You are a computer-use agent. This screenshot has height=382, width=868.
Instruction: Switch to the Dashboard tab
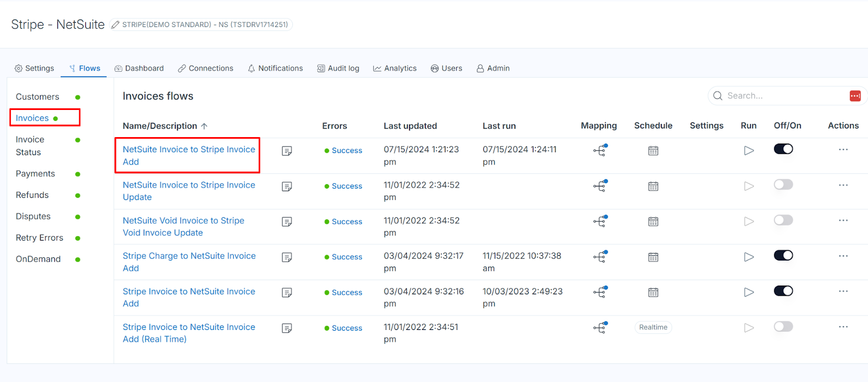pos(139,68)
